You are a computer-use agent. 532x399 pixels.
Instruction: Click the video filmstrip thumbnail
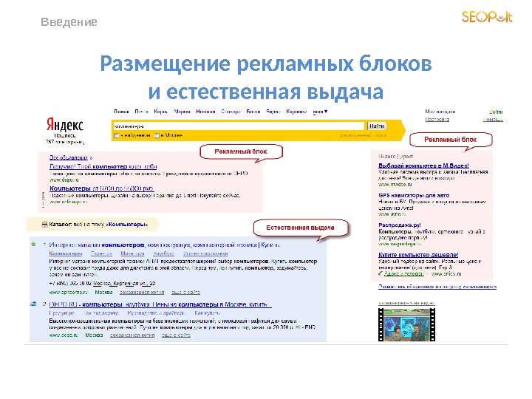[x=406, y=324]
